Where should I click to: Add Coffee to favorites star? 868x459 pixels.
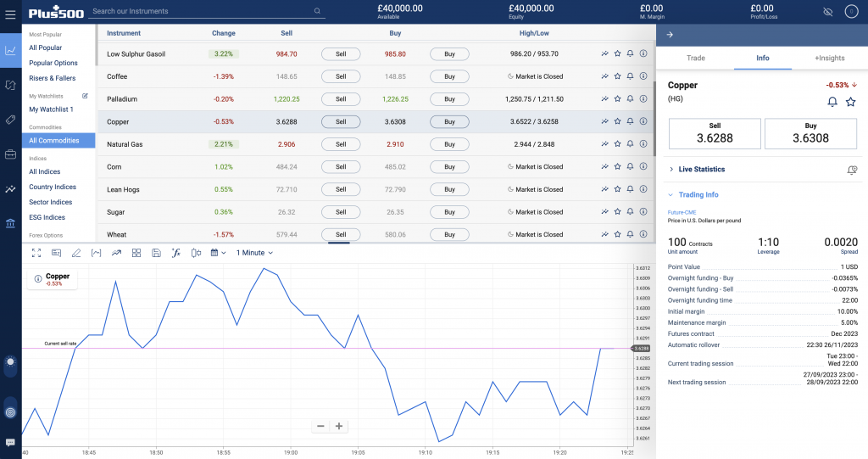(617, 76)
